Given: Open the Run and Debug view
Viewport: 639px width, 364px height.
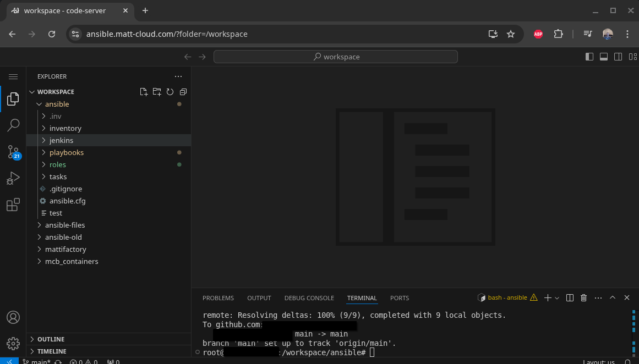Looking at the screenshot, I should [x=13, y=179].
